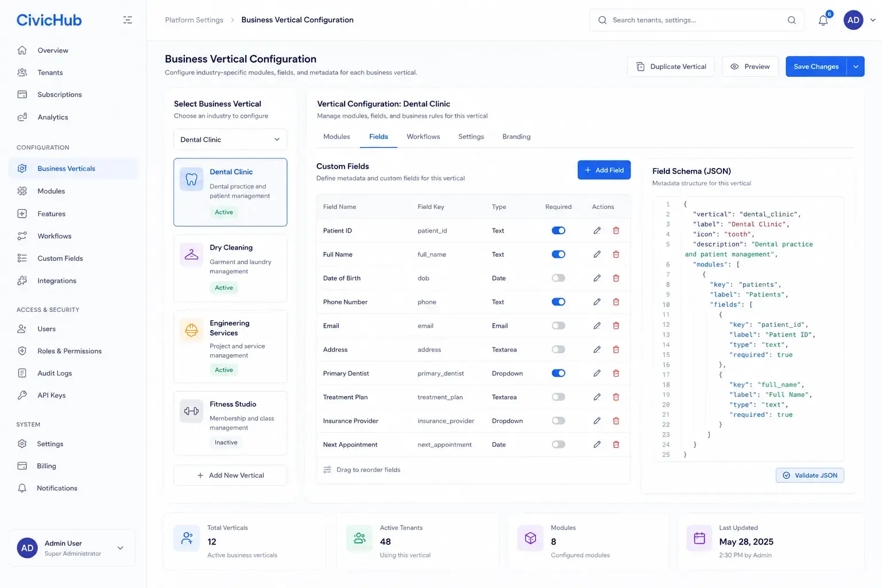The height and width of the screenshot is (588, 882).
Task: Click Add New Vertical button
Action: [x=230, y=475]
